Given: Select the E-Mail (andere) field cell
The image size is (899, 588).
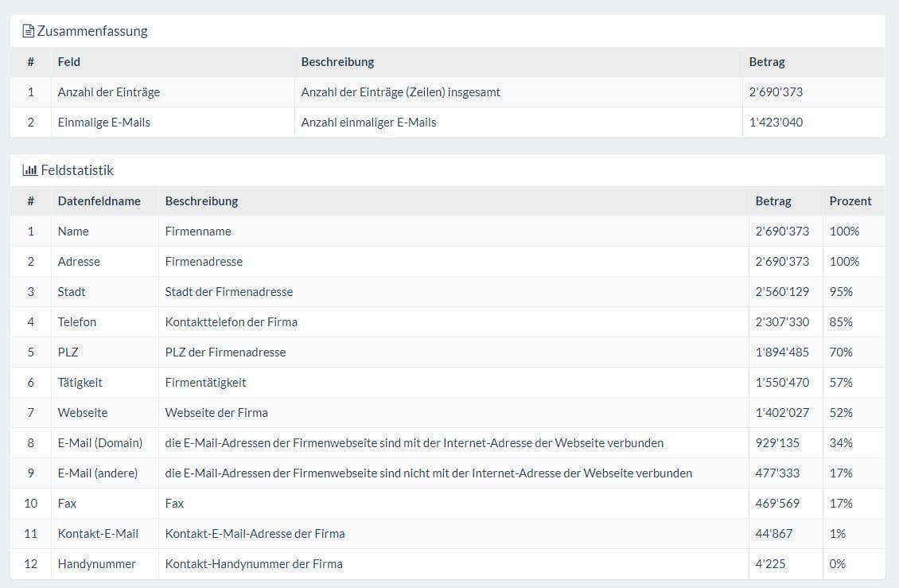Looking at the screenshot, I should tap(98, 473).
